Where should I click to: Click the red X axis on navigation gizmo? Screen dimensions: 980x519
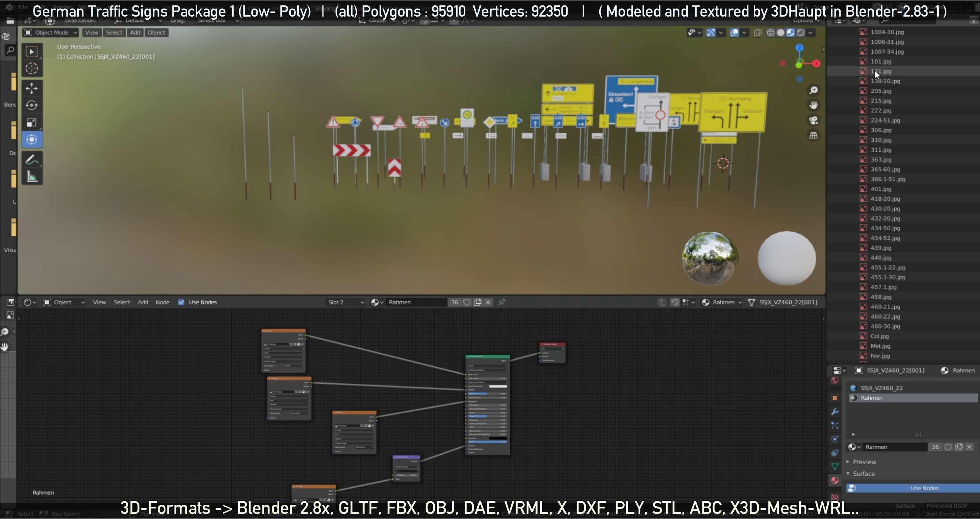click(x=816, y=64)
